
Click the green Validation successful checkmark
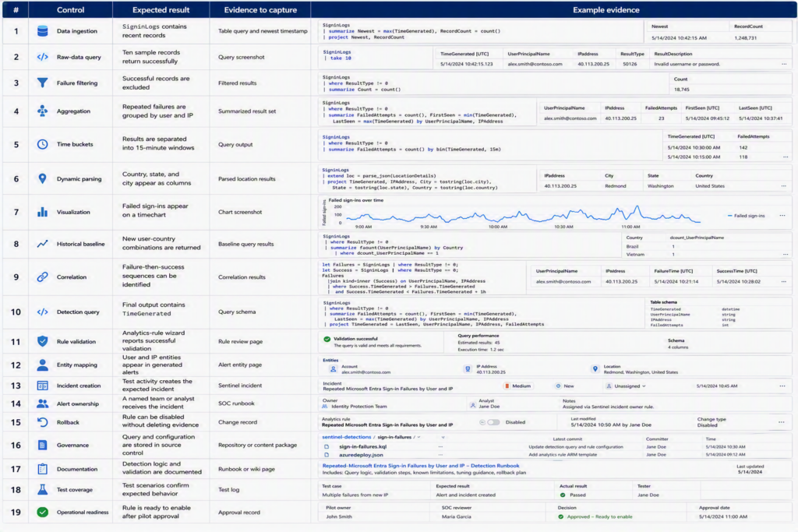pyautogui.click(x=327, y=339)
